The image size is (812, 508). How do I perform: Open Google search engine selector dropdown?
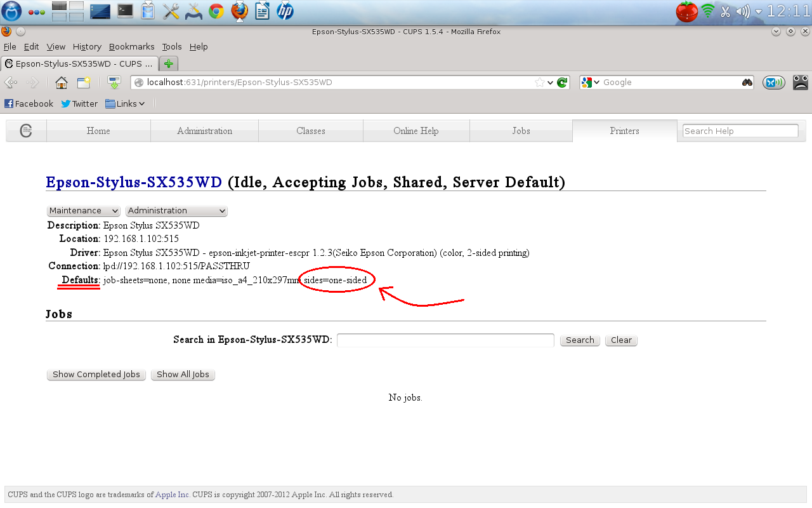[590, 83]
